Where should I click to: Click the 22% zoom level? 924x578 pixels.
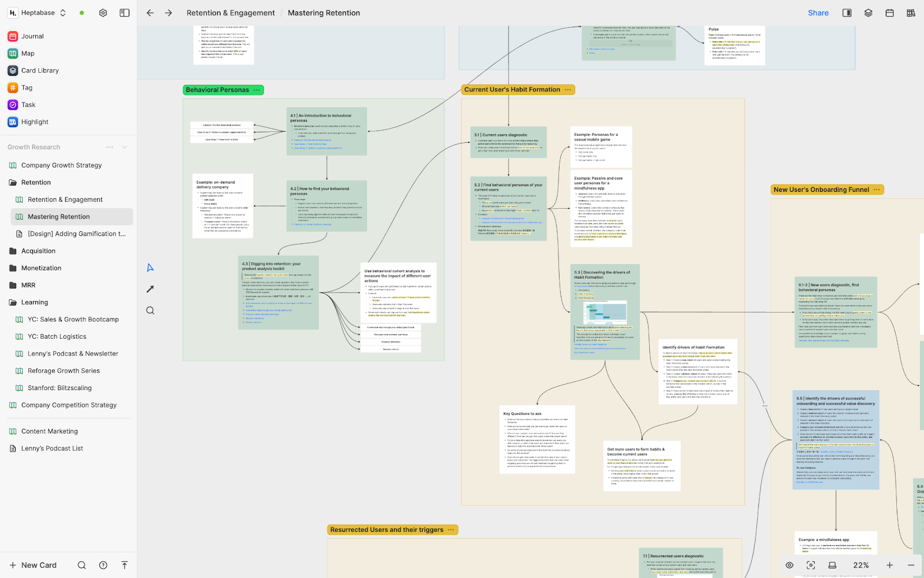861,565
